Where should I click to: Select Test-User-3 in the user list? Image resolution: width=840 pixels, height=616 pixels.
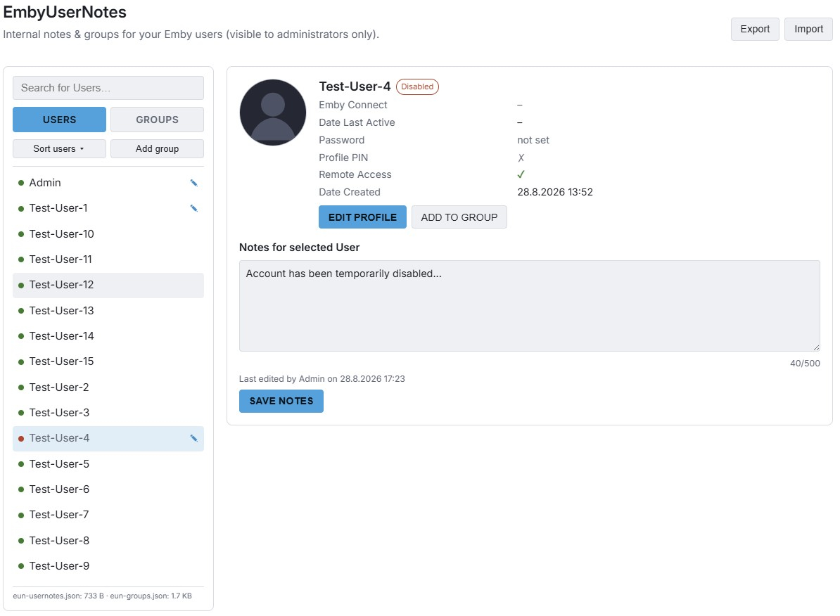tap(108, 413)
